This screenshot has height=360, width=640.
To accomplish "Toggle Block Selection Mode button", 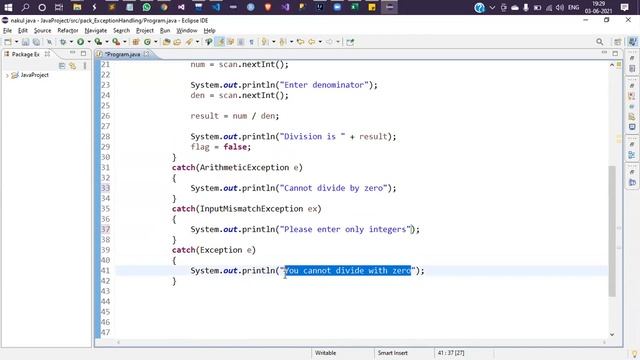I will [x=241, y=42].
